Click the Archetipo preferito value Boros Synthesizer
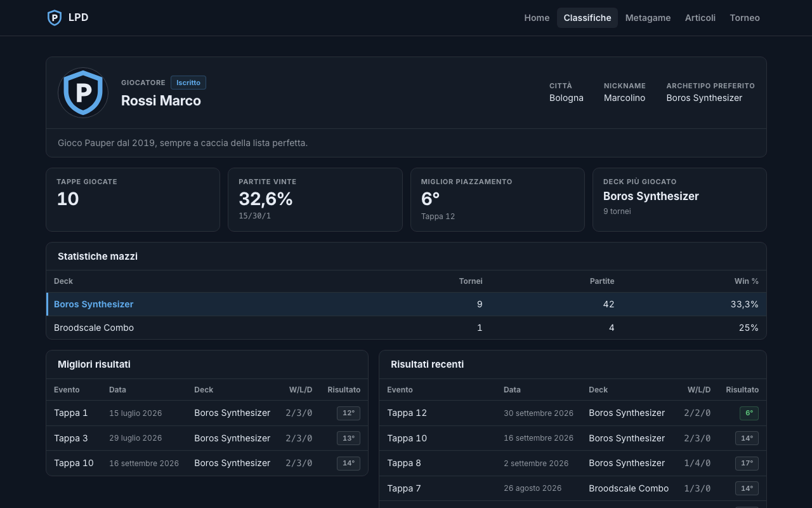This screenshot has height=508, width=812. [704, 98]
